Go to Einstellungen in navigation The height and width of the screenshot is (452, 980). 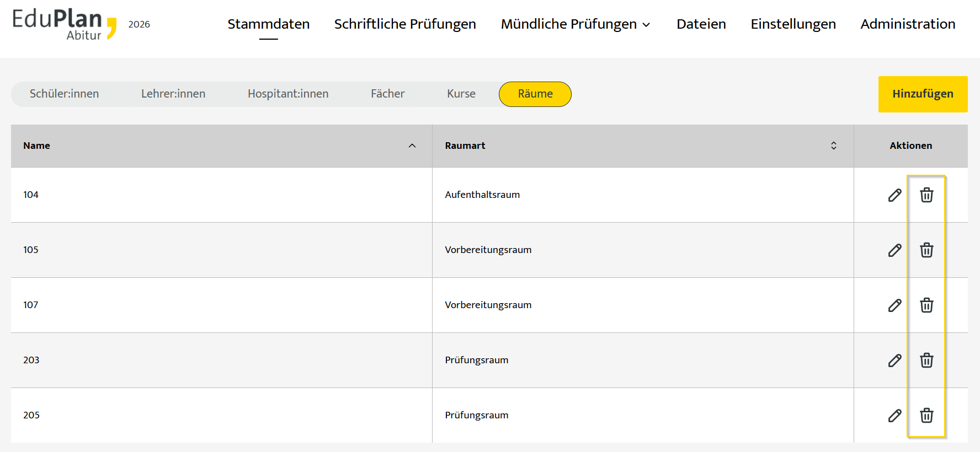click(x=793, y=24)
